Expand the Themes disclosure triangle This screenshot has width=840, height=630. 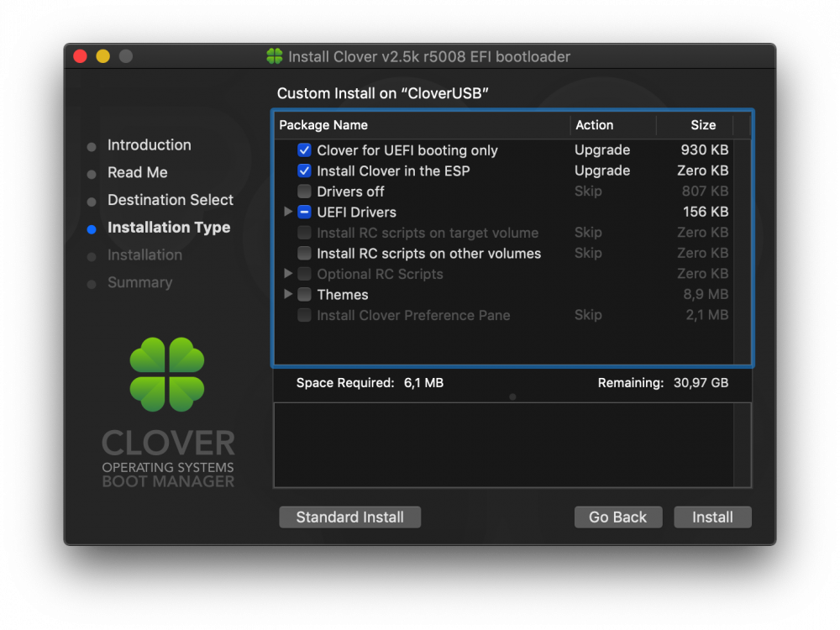click(287, 294)
